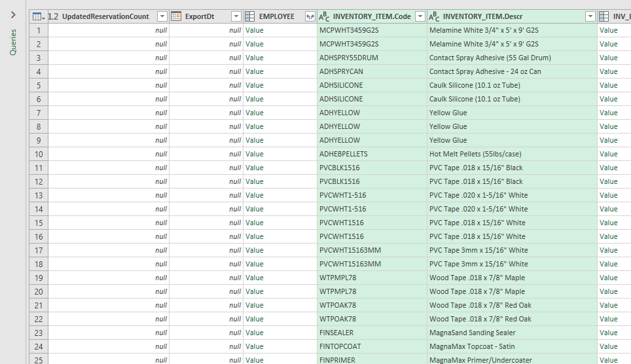Open the table menu icon in top-left corner
The width and height of the screenshot is (631, 364).
38,16
